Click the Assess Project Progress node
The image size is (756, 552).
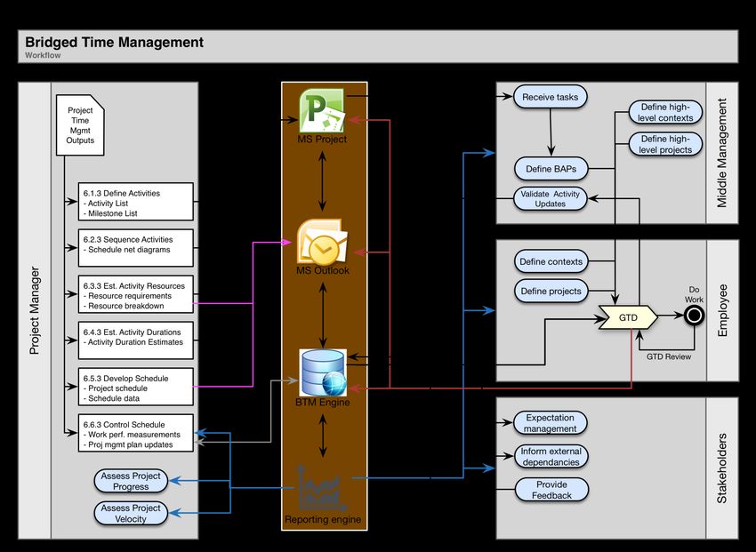click(x=131, y=481)
